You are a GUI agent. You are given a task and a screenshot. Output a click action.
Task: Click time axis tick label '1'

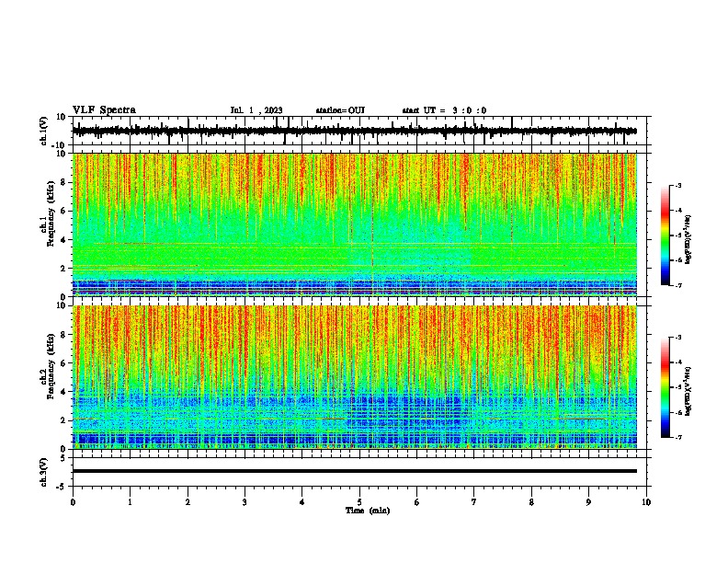click(130, 502)
